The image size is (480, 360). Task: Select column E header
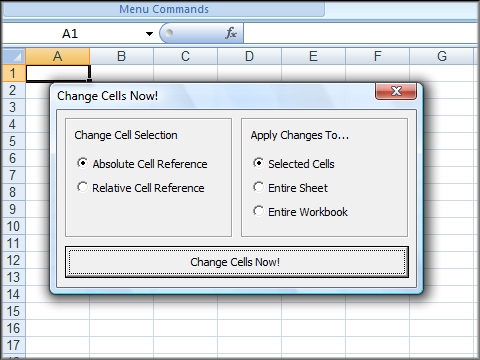pyautogui.click(x=313, y=56)
